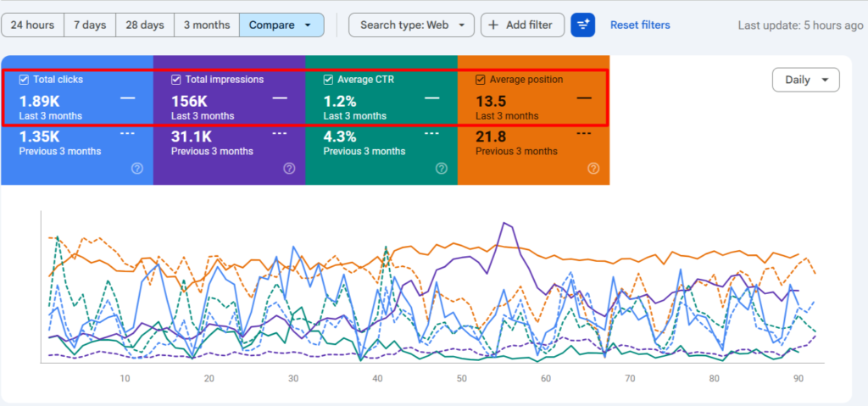Open the Daily granularity dropdown
The height and width of the screenshot is (406, 868).
coord(805,80)
